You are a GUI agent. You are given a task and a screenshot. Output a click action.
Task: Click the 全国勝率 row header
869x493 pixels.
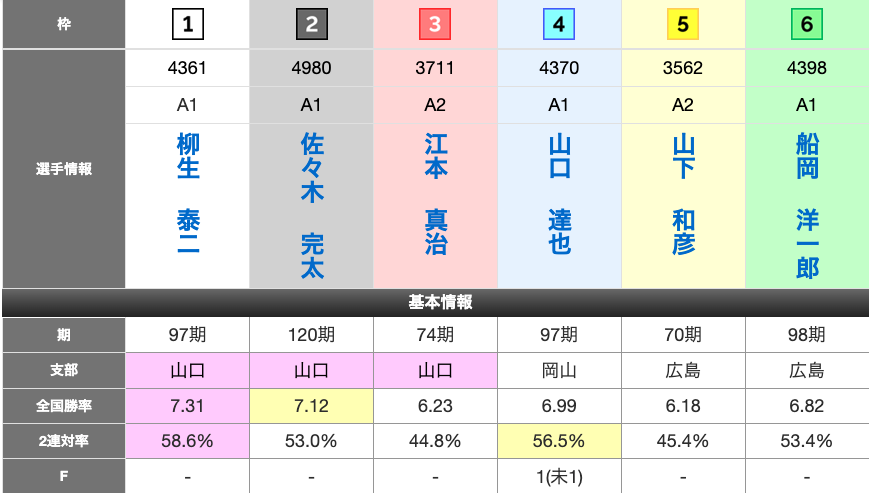click(x=63, y=404)
